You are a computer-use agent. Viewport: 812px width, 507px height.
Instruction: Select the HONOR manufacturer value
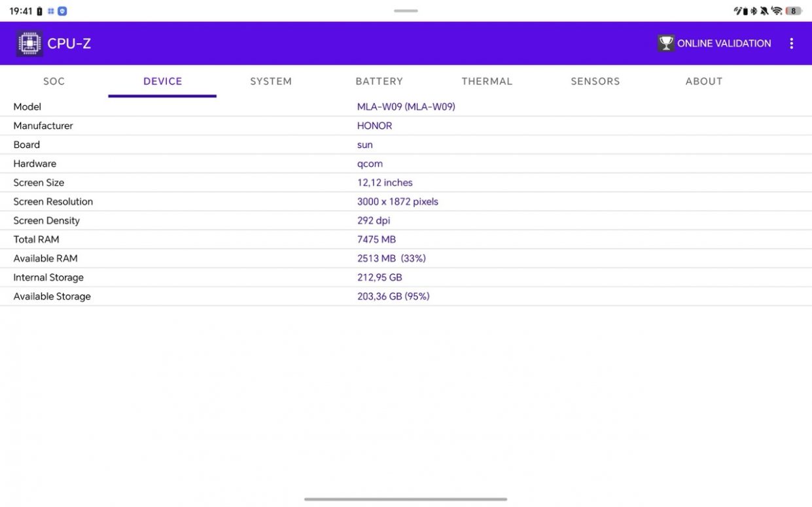click(x=375, y=126)
